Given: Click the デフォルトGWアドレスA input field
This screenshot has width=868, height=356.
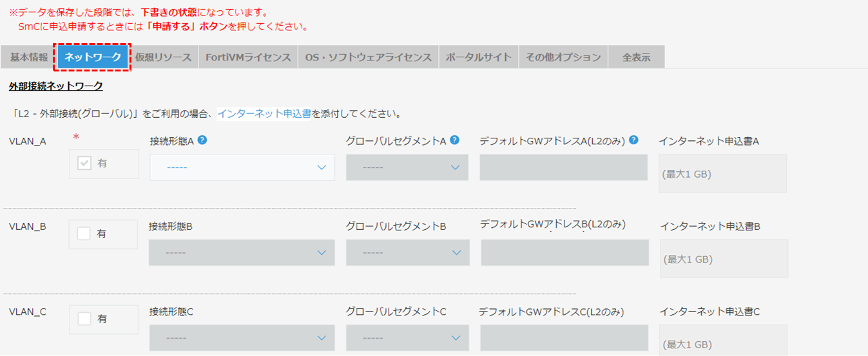Looking at the screenshot, I should [564, 167].
